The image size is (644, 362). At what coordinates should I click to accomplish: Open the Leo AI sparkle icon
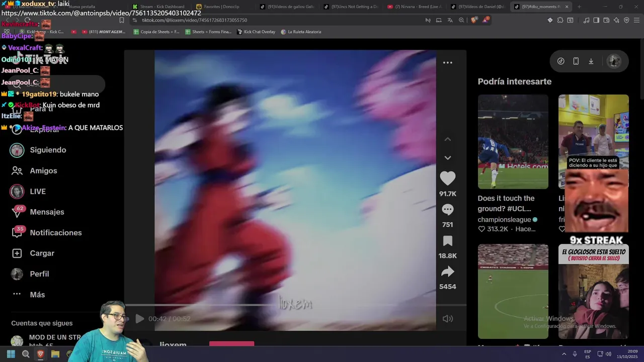point(616,20)
